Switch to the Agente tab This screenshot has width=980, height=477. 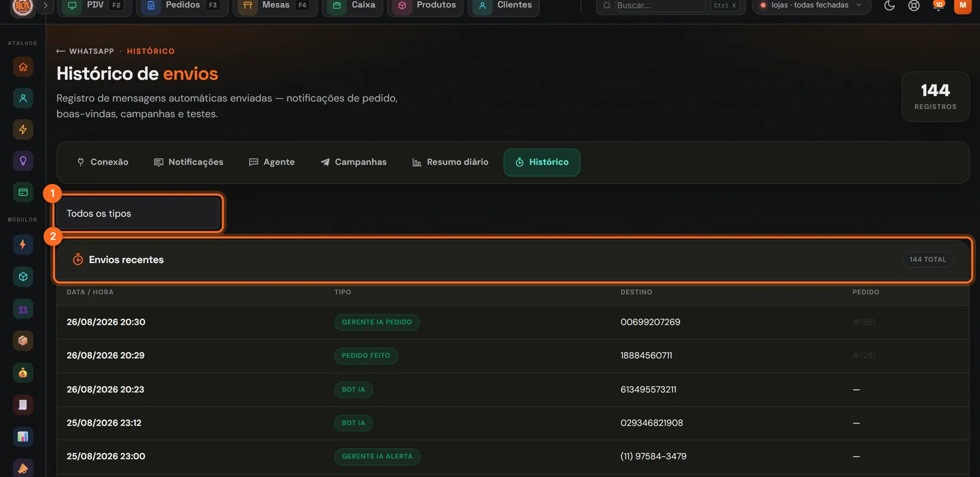tap(271, 162)
